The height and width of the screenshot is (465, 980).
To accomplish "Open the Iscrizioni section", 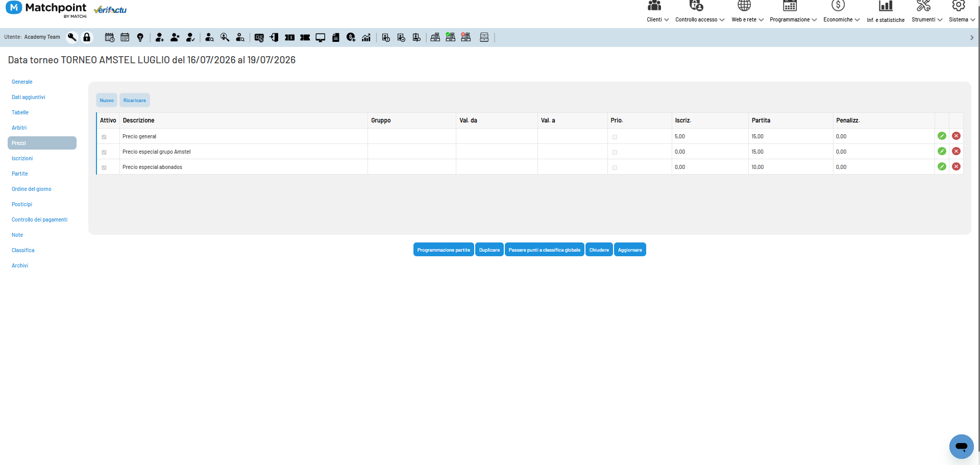I will pyautogui.click(x=22, y=158).
